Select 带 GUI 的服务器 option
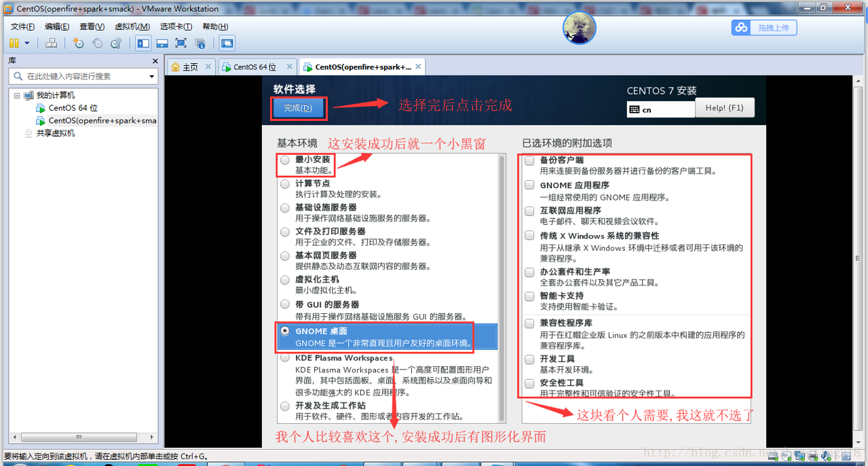This screenshot has height=466, width=868. 284,305
